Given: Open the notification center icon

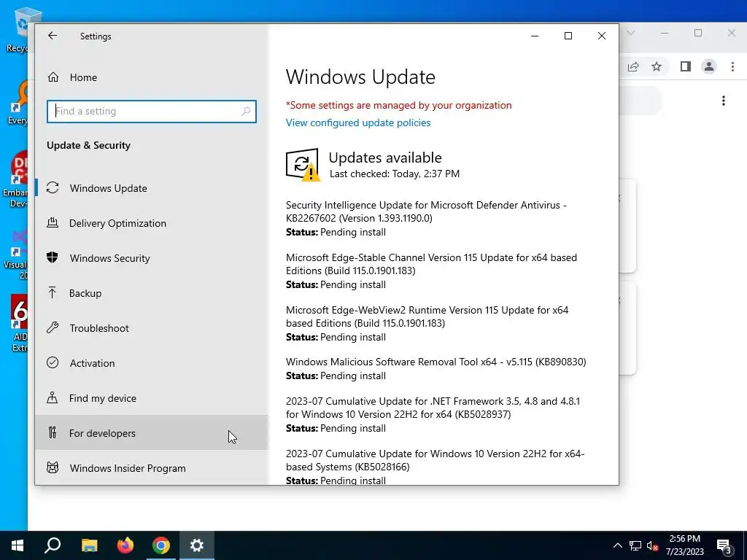Looking at the screenshot, I should [724, 545].
